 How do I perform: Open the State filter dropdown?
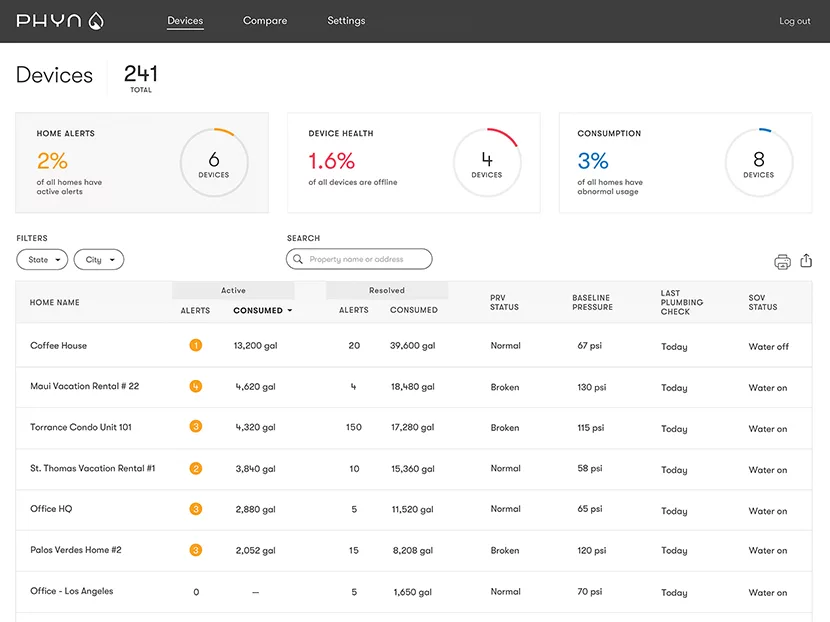point(42,260)
